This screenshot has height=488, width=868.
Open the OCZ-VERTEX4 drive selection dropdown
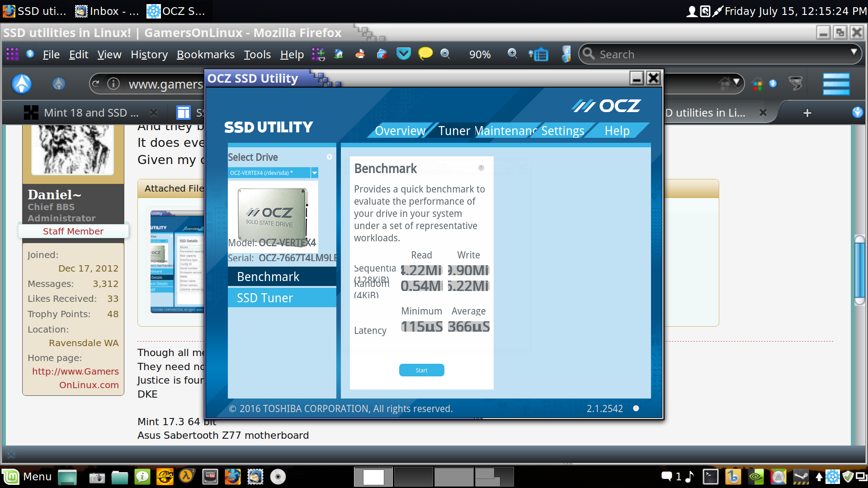tap(273, 173)
